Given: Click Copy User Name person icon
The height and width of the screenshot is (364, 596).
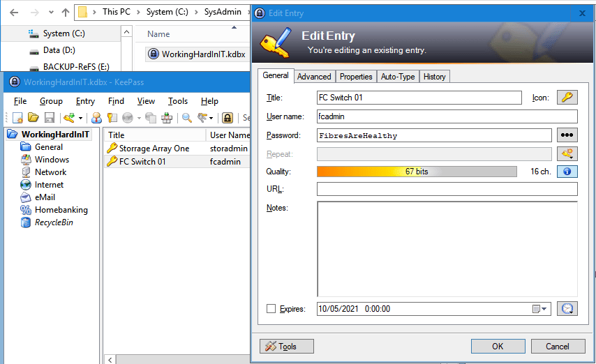Looking at the screenshot, I should (96, 118).
